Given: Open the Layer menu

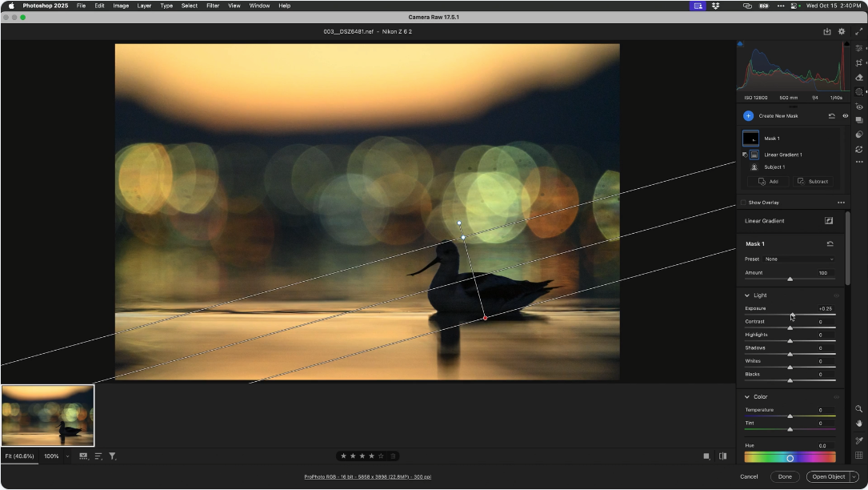Looking at the screenshot, I should click(x=144, y=6).
